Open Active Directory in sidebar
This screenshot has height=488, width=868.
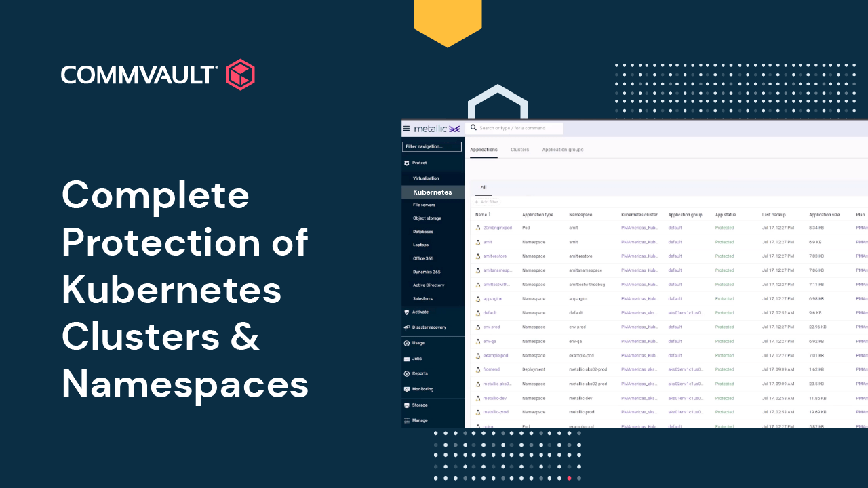(x=429, y=285)
